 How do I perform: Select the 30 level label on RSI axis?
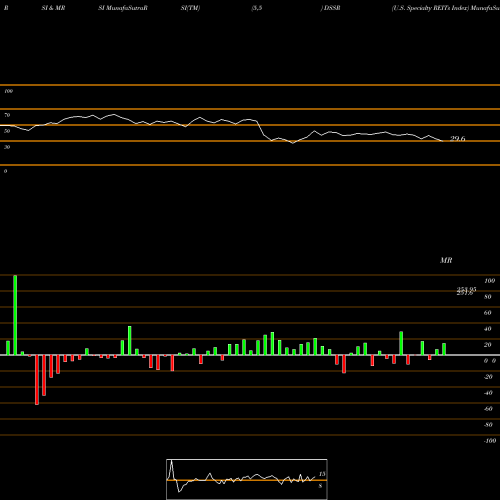pos(7,147)
